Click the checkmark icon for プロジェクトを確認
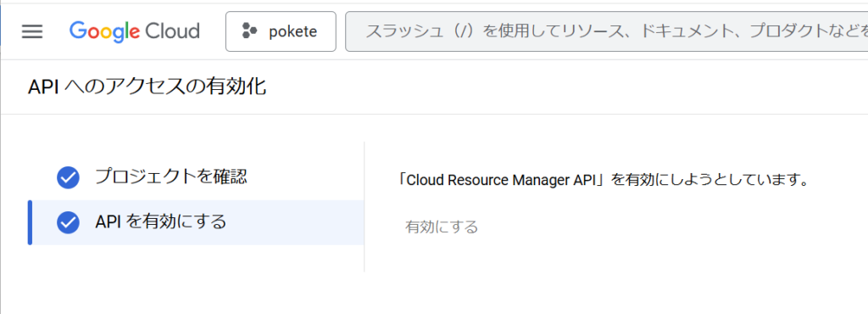868x314 pixels. 68,177
